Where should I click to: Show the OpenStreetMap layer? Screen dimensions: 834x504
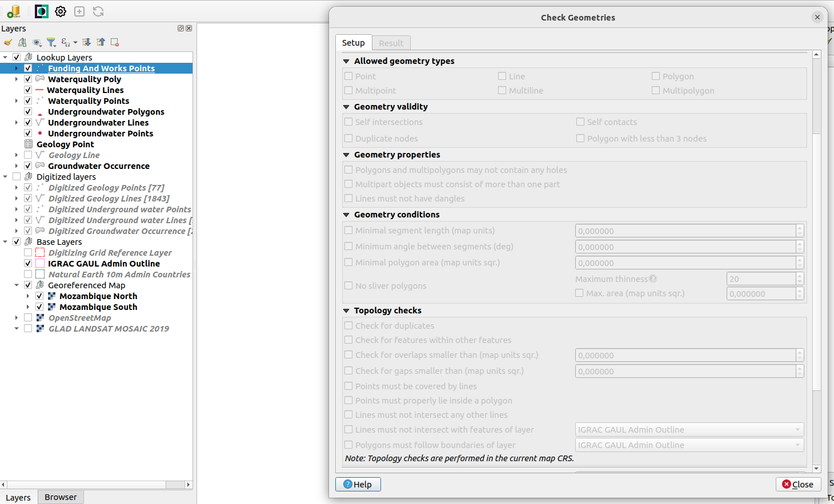click(28, 318)
